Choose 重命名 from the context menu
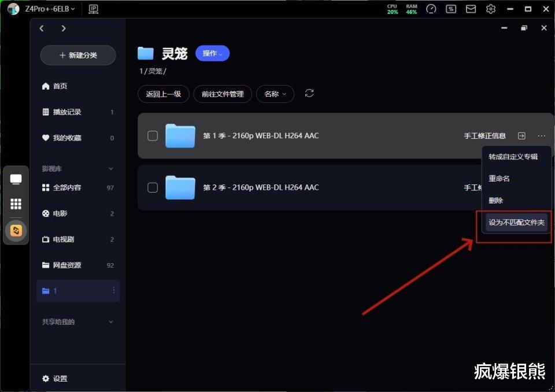The height and width of the screenshot is (392, 555). coord(499,179)
